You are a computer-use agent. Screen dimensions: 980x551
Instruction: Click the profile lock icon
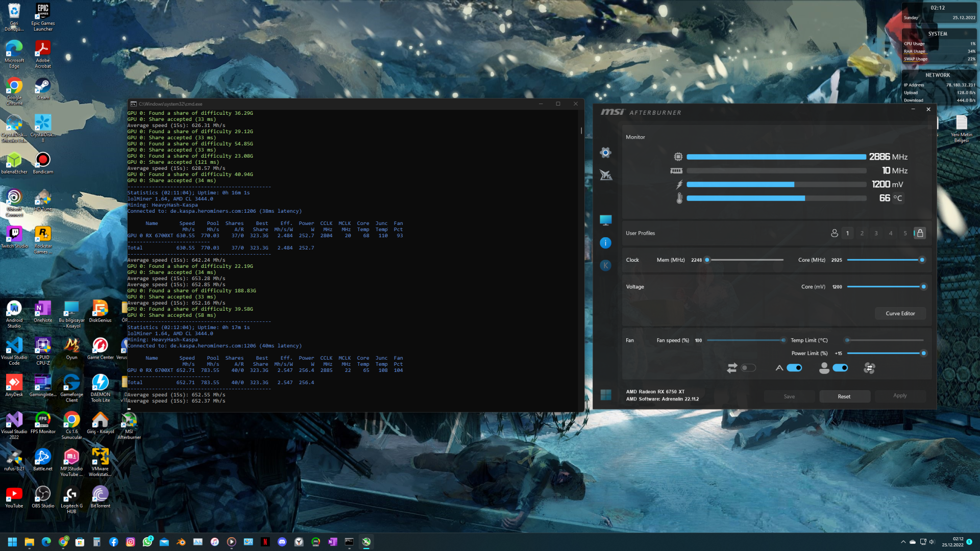(x=920, y=233)
